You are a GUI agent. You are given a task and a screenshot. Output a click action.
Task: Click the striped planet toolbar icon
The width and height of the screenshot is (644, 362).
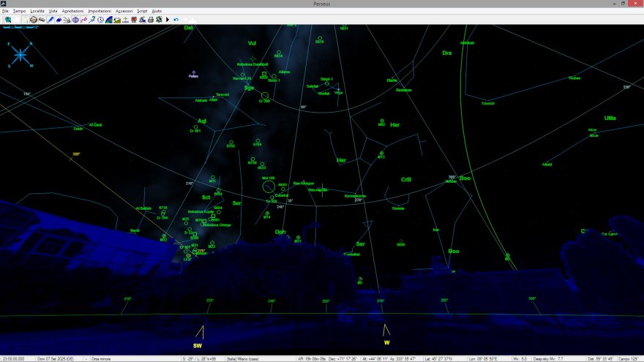click(x=34, y=20)
